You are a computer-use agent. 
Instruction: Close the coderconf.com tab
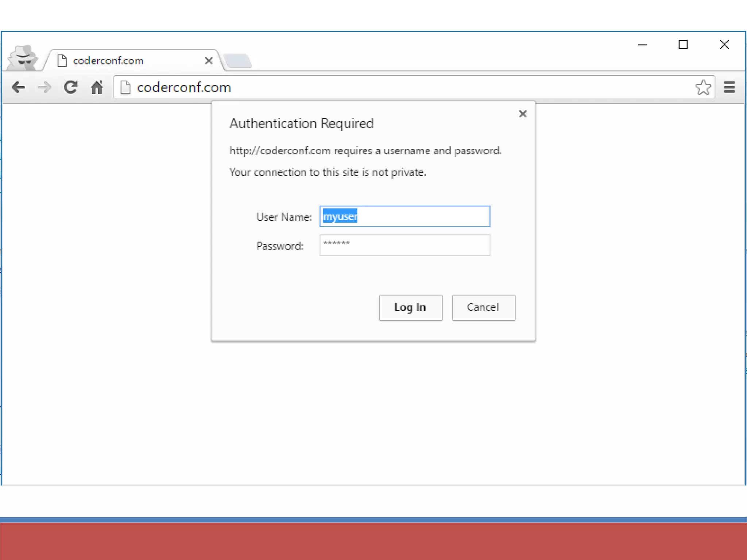pyautogui.click(x=209, y=61)
